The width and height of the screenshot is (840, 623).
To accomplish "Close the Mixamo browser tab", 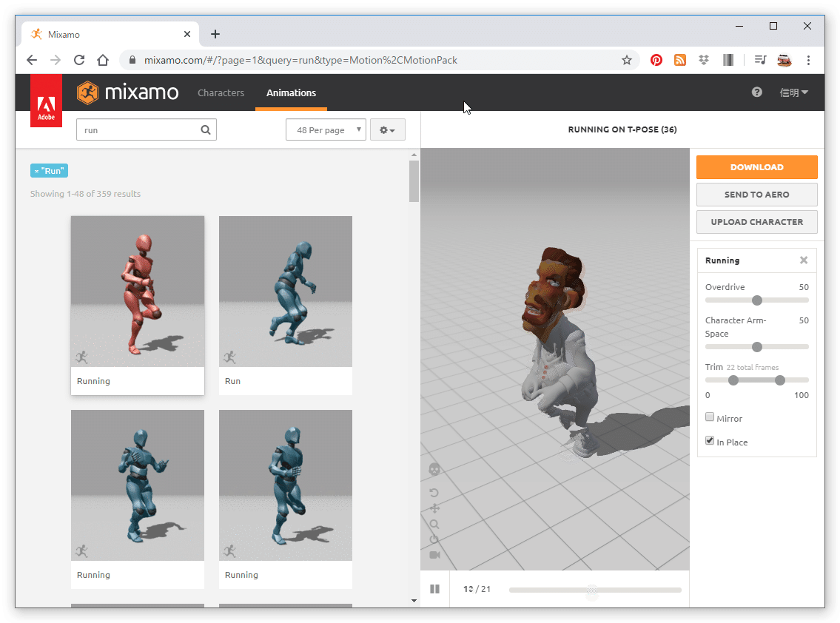I will tap(187, 34).
